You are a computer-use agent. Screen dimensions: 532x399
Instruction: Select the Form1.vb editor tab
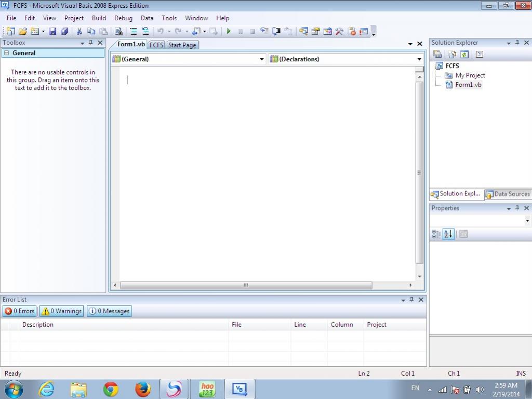[130, 44]
